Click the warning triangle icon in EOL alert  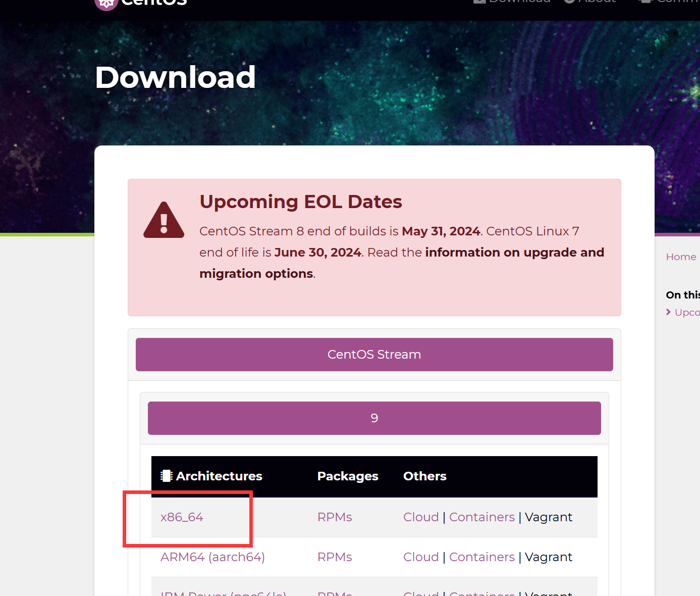pos(164,220)
